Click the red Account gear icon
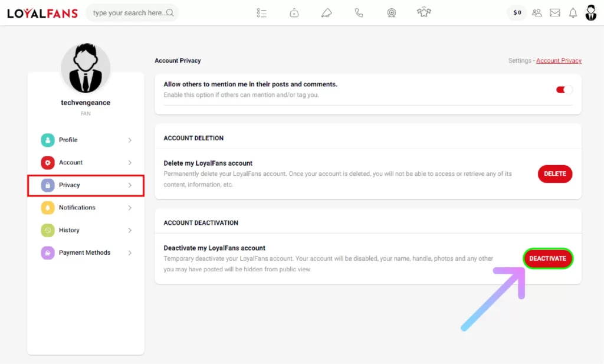The width and height of the screenshot is (604, 364). (48, 163)
